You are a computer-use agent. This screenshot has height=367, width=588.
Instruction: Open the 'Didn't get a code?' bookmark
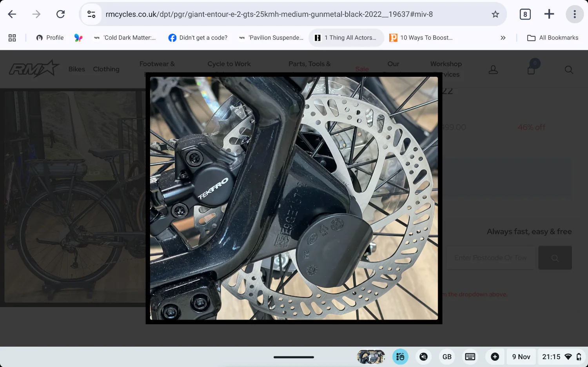click(x=198, y=38)
